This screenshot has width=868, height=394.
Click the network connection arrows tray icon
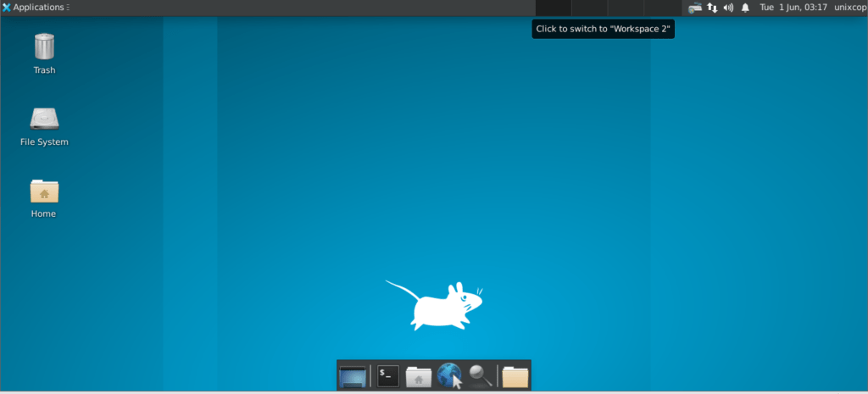pos(712,8)
